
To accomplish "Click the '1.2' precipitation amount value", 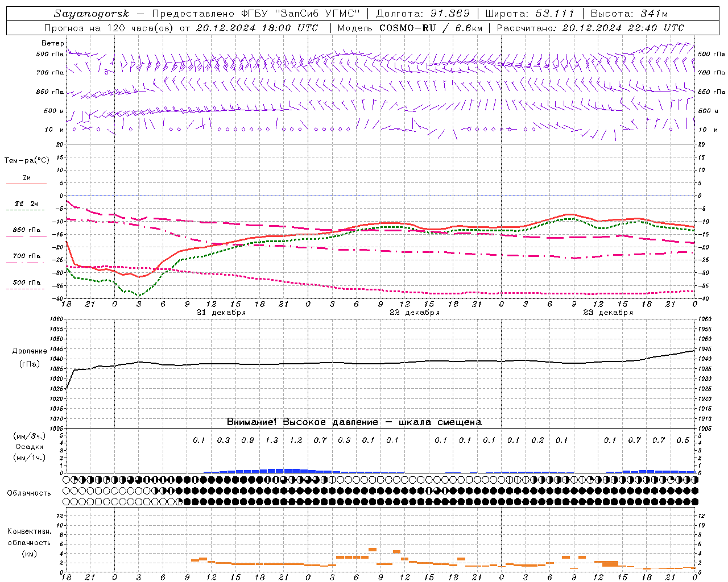I will tap(296, 440).
